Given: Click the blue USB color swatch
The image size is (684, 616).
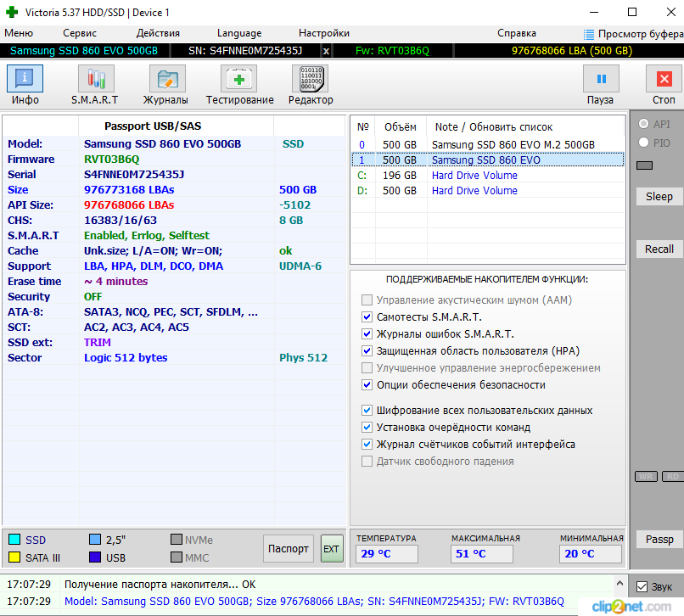Looking at the screenshot, I should tap(95, 557).
